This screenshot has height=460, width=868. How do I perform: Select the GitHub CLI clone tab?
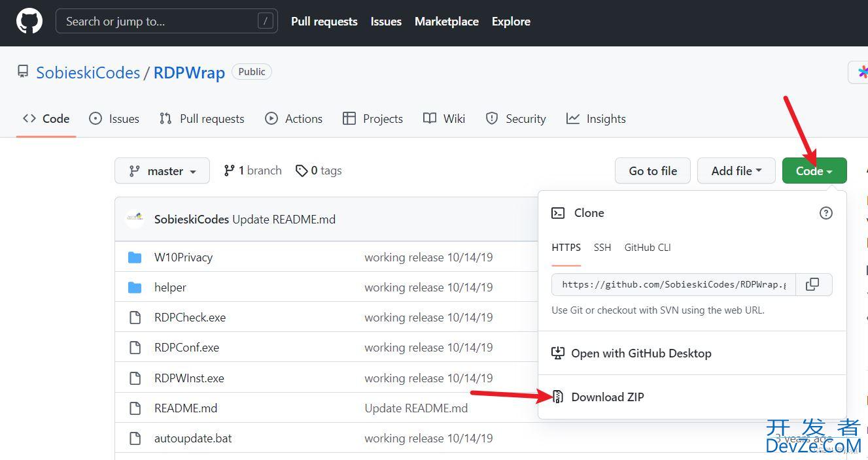pyautogui.click(x=648, y=248)
